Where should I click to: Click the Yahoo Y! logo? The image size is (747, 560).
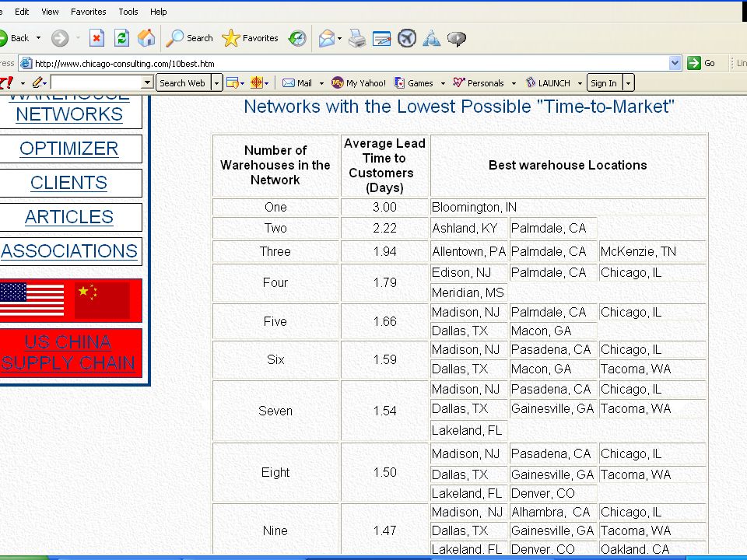[x=7, y=83]
